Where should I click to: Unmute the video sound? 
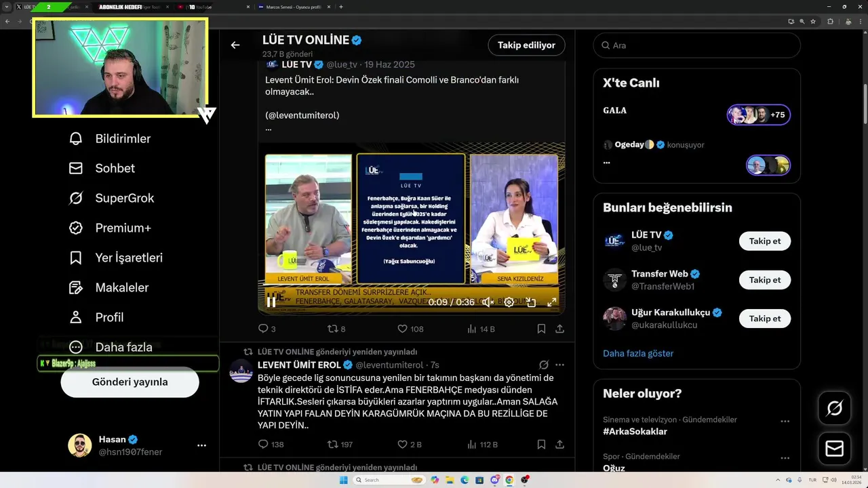pos(488,302)
